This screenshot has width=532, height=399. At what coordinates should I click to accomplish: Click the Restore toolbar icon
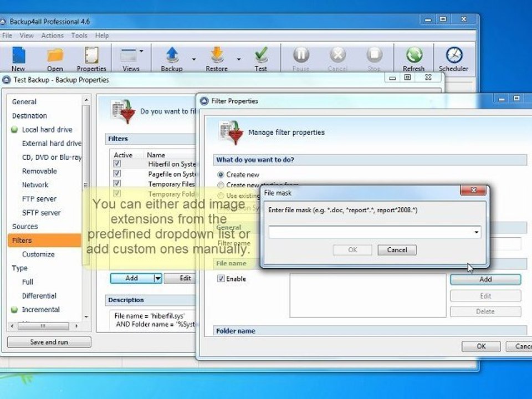pyautogui.click(x=217, y=59)
